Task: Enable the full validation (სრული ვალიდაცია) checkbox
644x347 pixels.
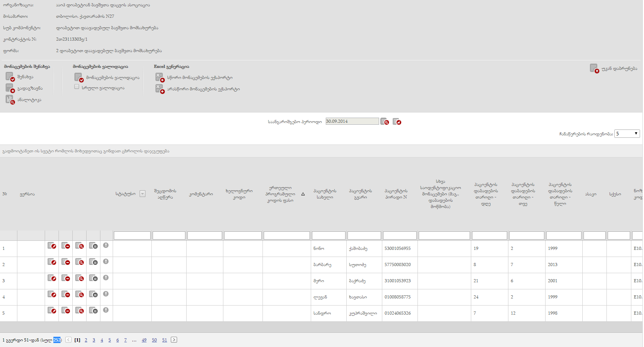Action: [77, 87]
